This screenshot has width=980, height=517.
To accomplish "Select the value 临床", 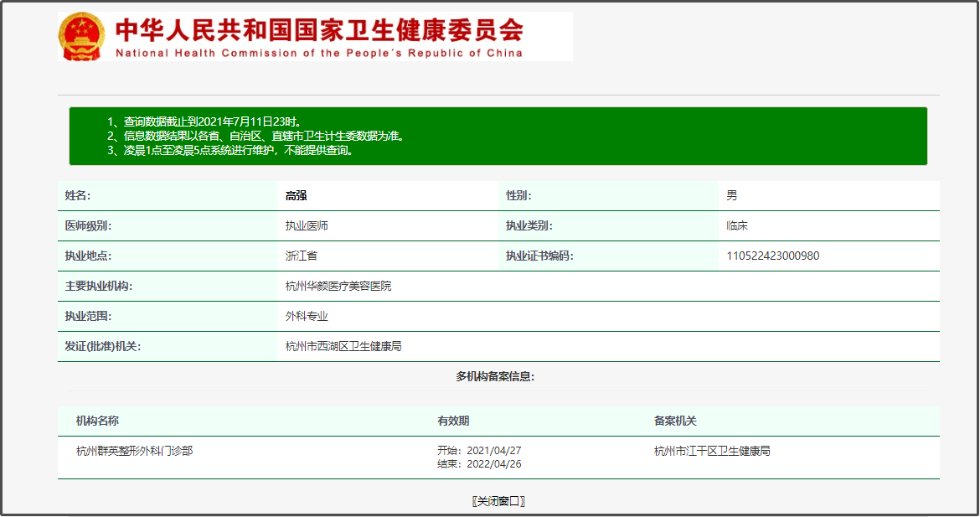I will click(737, 225).
